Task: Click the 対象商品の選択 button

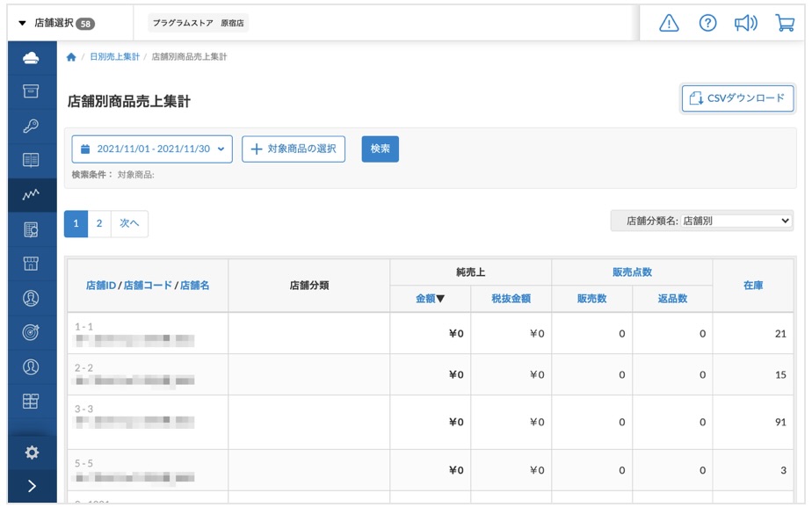Action: 294,149
